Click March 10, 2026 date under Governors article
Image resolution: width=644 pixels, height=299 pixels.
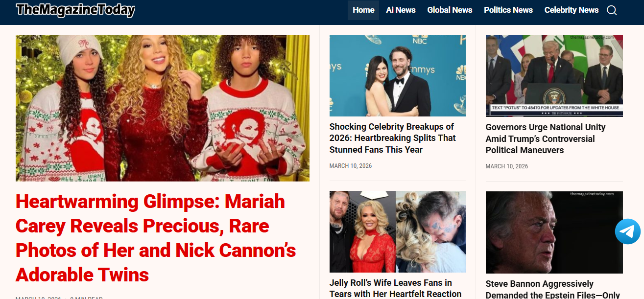click(507, 166)
